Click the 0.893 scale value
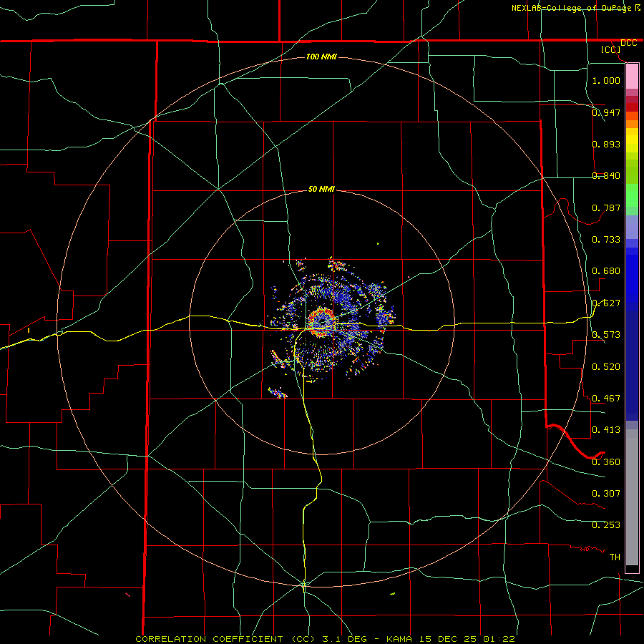The width and height of the screenshot is (644, 644). (606, 144)
